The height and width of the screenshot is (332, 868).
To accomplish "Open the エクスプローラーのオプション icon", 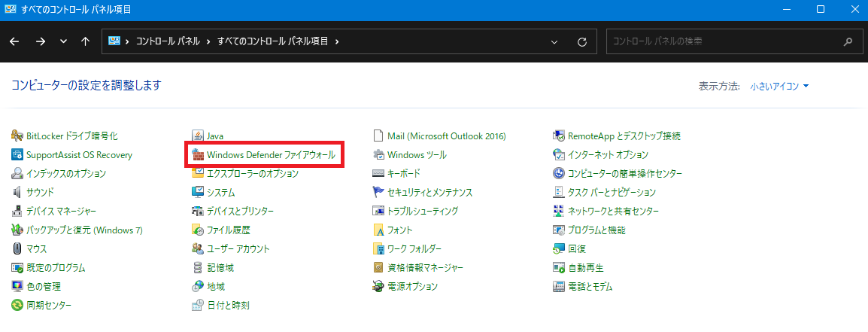I will (x=197, y=173).
